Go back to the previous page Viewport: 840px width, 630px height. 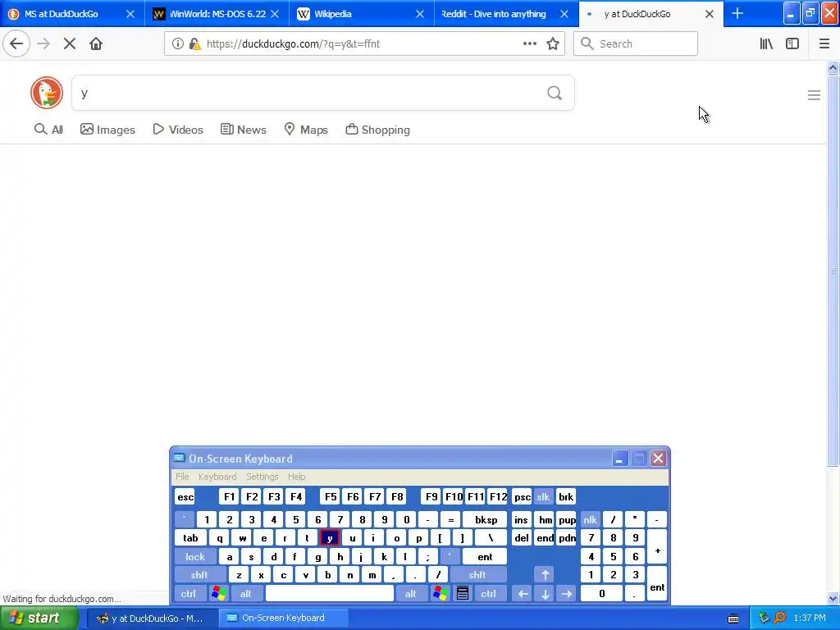tap(16, 43)
